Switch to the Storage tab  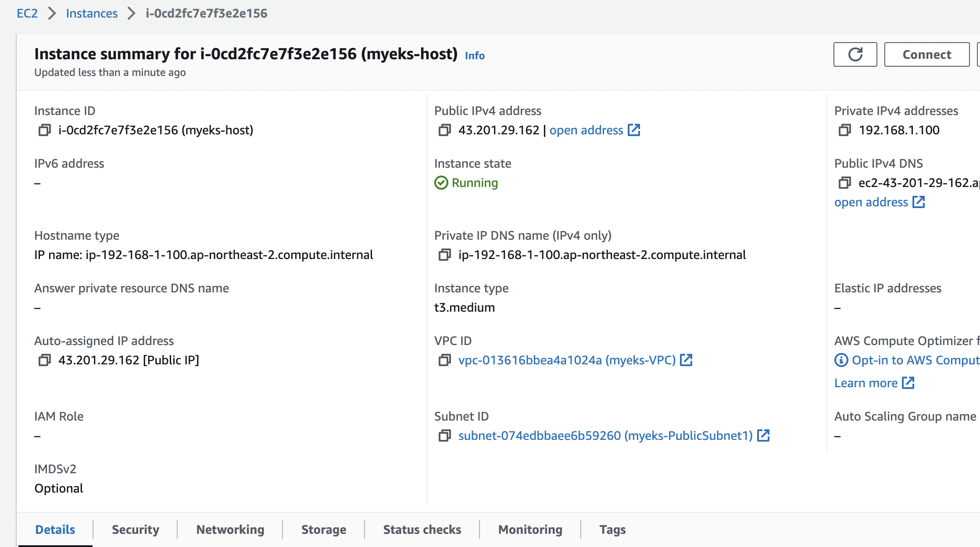[324, 529]
